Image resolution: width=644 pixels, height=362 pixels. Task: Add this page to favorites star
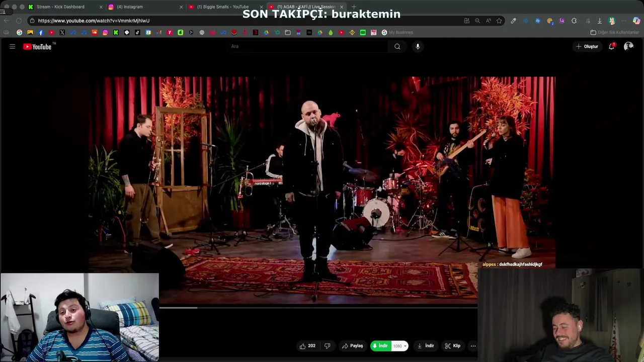click(499, 21)
